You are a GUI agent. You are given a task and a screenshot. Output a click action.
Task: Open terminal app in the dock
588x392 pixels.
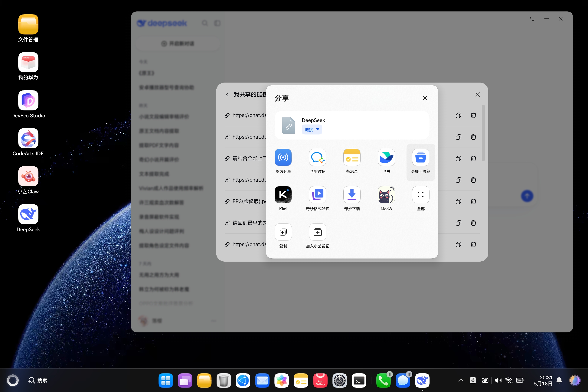[359, 381]
